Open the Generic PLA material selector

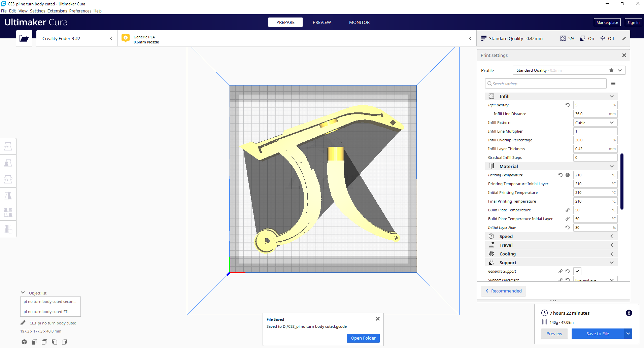(x=297, y=38)
